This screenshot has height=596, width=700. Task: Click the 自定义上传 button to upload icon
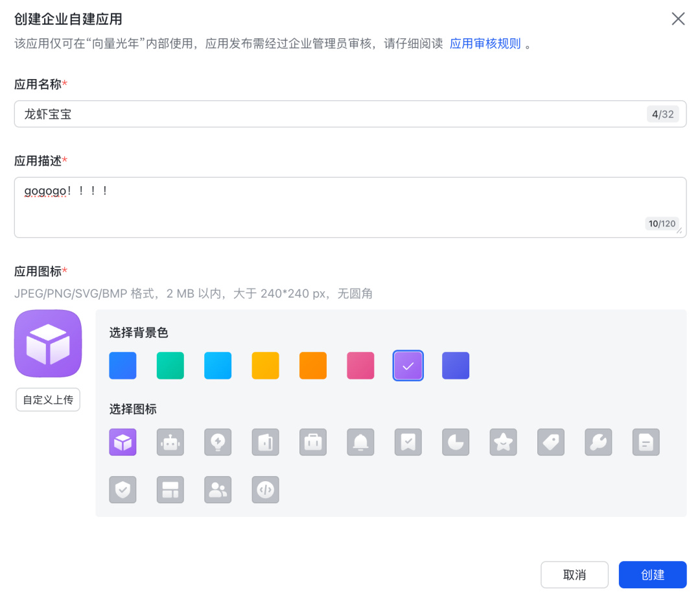click(47, 399)
